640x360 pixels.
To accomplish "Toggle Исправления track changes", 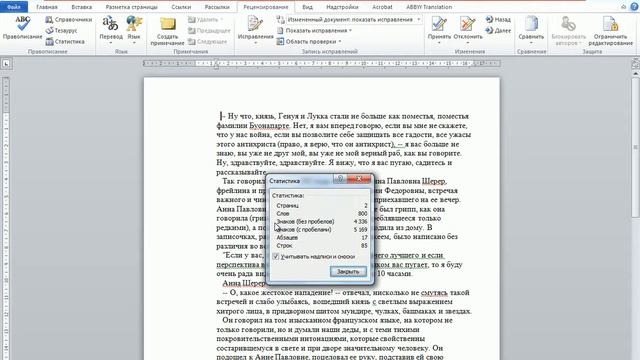I will coord(256,29).
